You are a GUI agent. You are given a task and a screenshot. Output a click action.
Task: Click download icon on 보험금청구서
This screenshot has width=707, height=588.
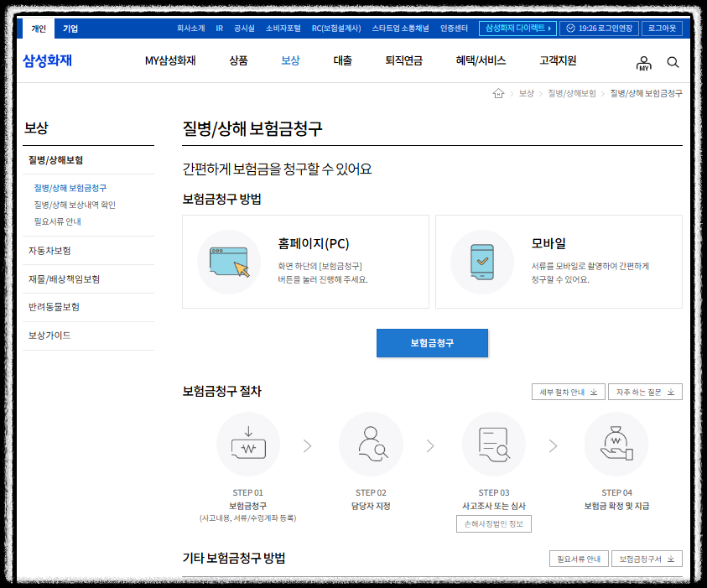point(671,559)
